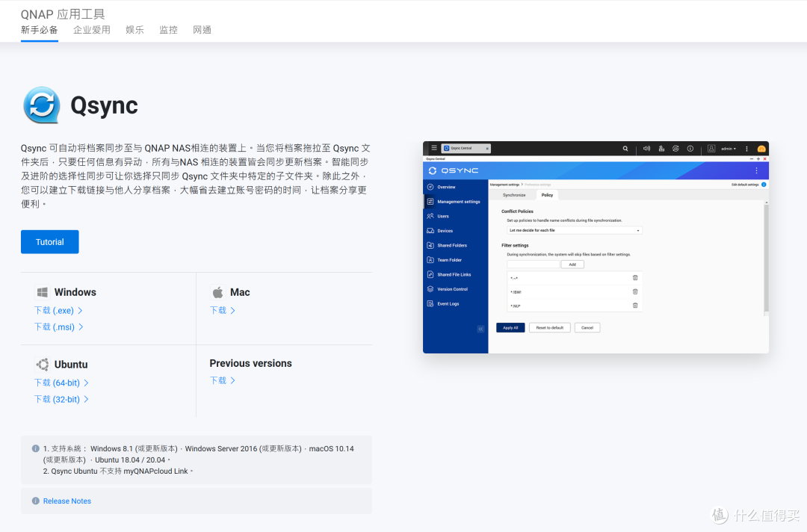Collapse the Qsync sidebar with double-arrow
The width and height of the screenshot is (807, 532).
[x=480, y=329]
